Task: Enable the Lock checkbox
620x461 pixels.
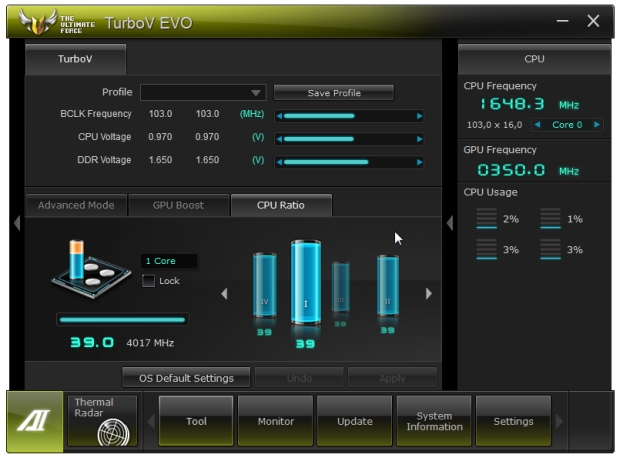Action: point(148,281)
